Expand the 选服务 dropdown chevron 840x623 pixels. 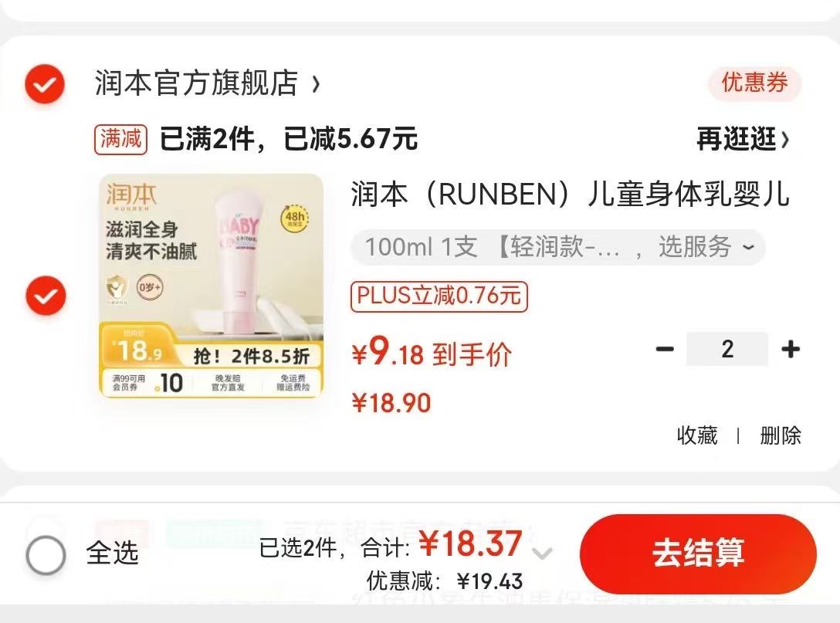coord(748,248)
